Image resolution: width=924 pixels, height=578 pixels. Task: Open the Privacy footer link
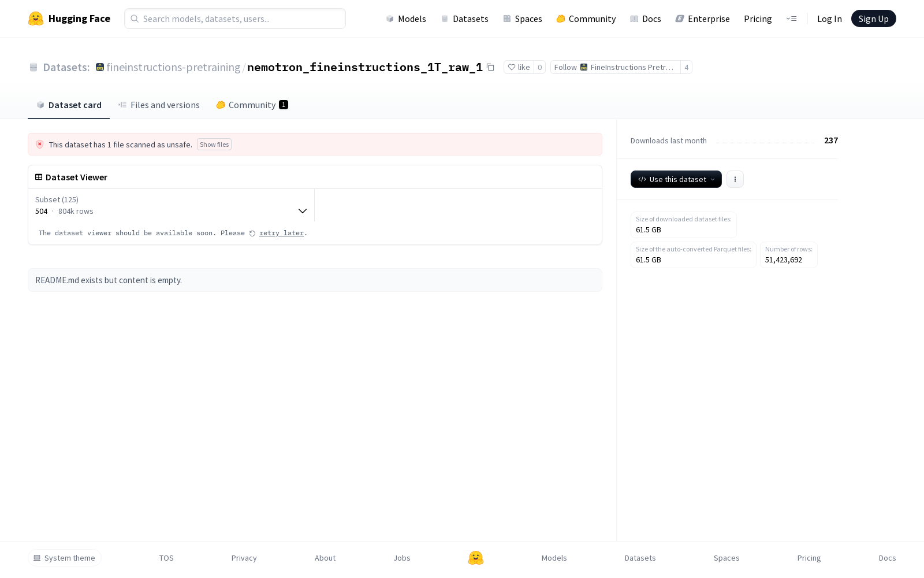coord(244,558)
